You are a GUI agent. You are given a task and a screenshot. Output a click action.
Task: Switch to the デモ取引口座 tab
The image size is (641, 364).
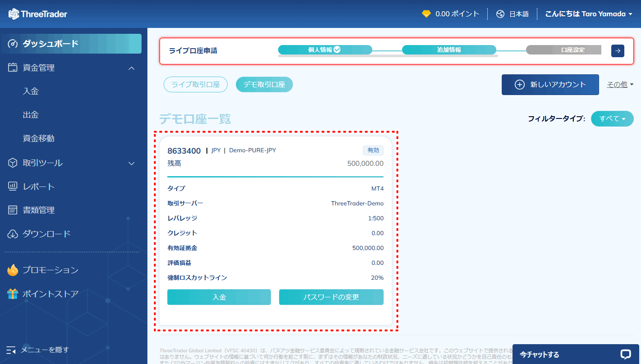[x=264, y=85]
